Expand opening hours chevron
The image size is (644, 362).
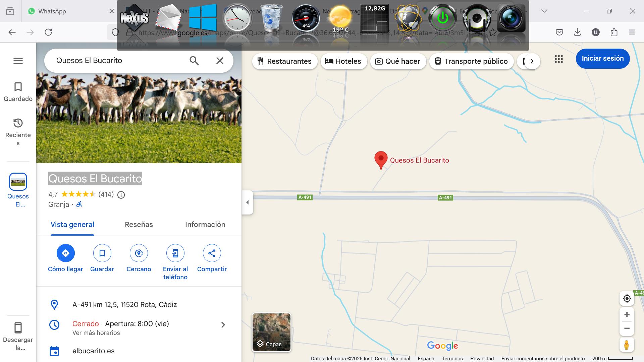click(x=223, y=325)
